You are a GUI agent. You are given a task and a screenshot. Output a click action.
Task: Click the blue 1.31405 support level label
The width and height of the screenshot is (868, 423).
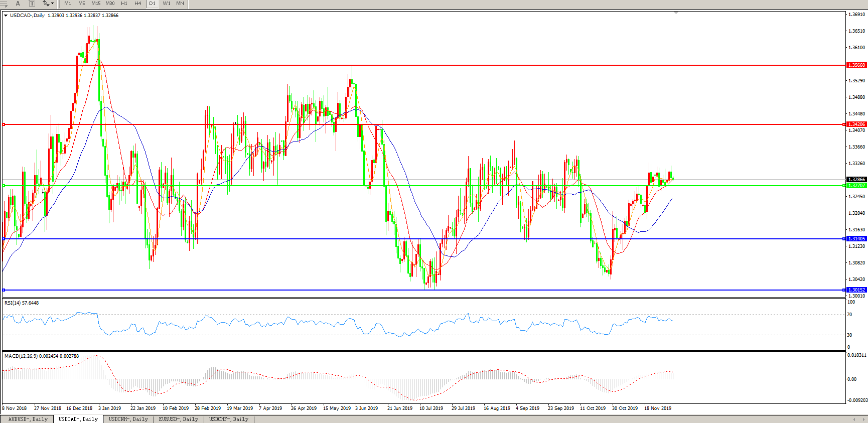pyautogui.click(x=856, y=239)
